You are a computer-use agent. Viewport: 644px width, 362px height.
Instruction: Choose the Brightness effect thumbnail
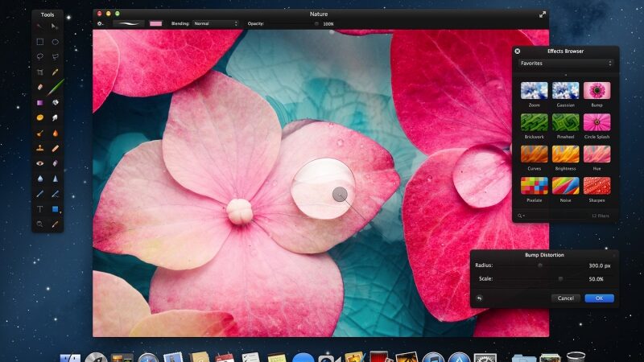pos(566,154)
